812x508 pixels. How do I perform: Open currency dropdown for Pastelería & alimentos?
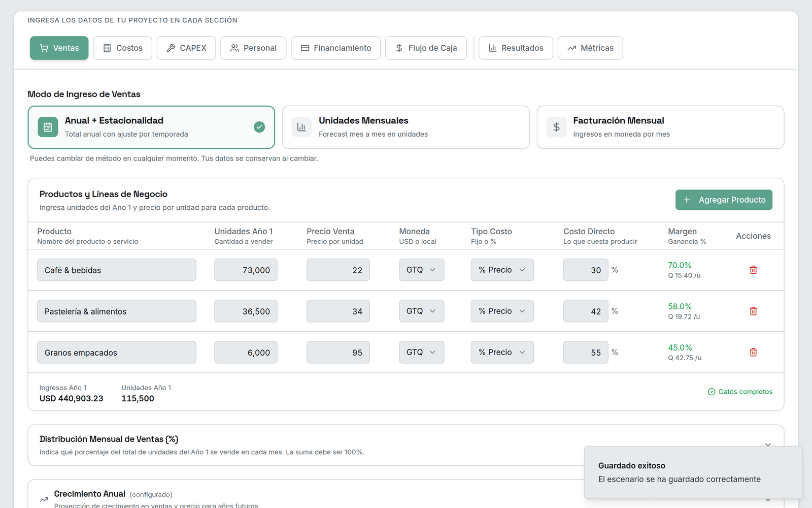421,311
